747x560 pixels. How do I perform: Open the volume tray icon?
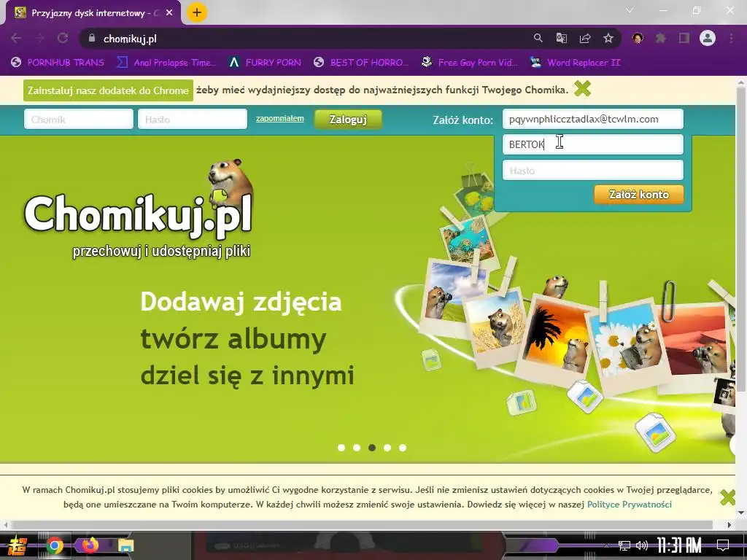[642, 545]
